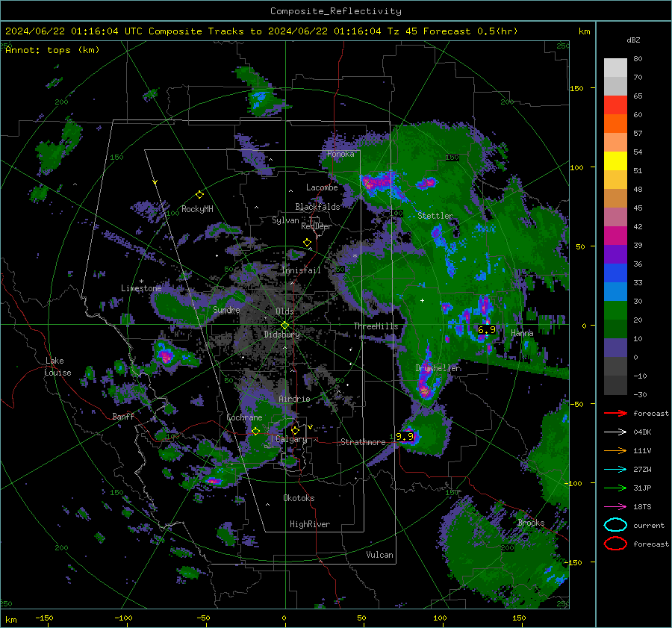Click the Blackfalds city label

317,207
